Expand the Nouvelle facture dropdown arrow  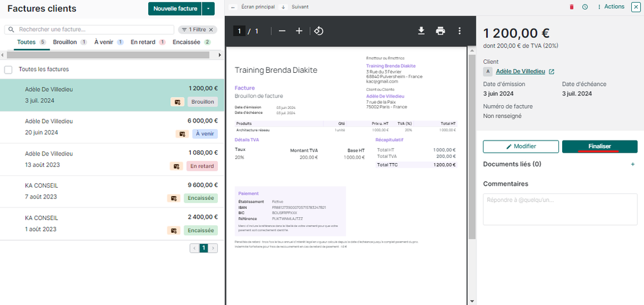(x=208, y=8)
